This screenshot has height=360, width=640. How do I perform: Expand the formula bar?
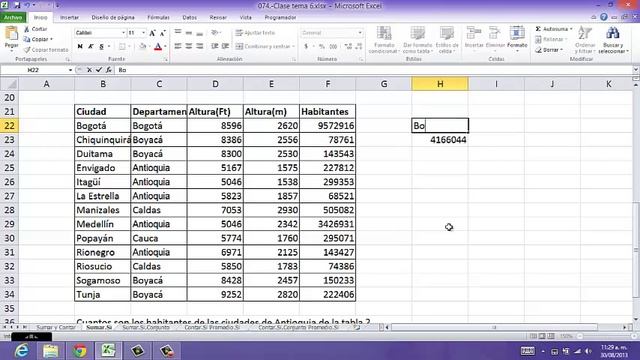tap(636, 70)
